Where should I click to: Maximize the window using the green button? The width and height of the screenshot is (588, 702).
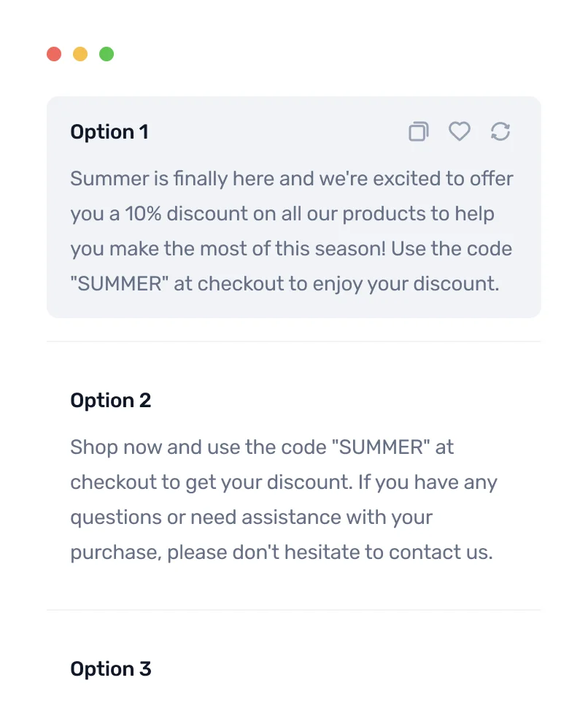tap(107, 54)
